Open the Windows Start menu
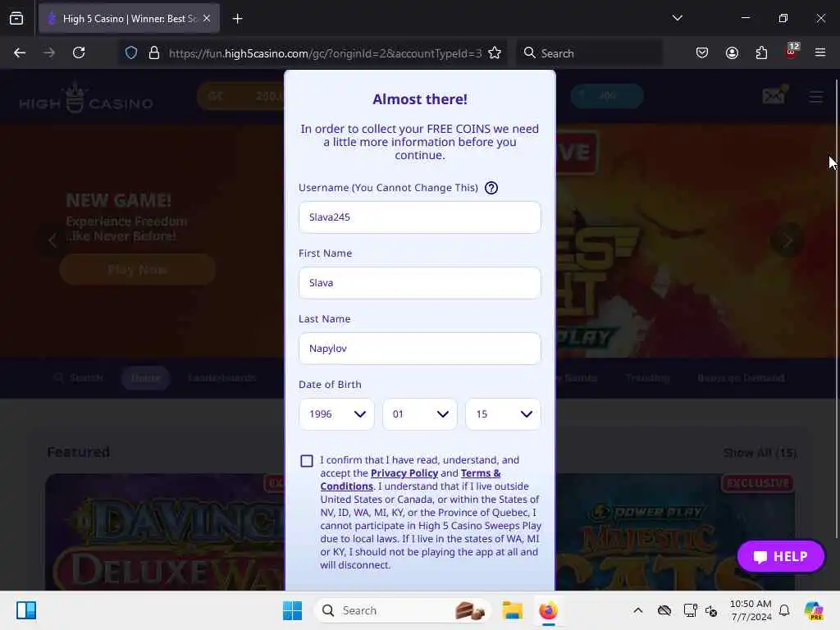Image resolution: width=840 pixels, height=630 pixels. tap(292, 610)
